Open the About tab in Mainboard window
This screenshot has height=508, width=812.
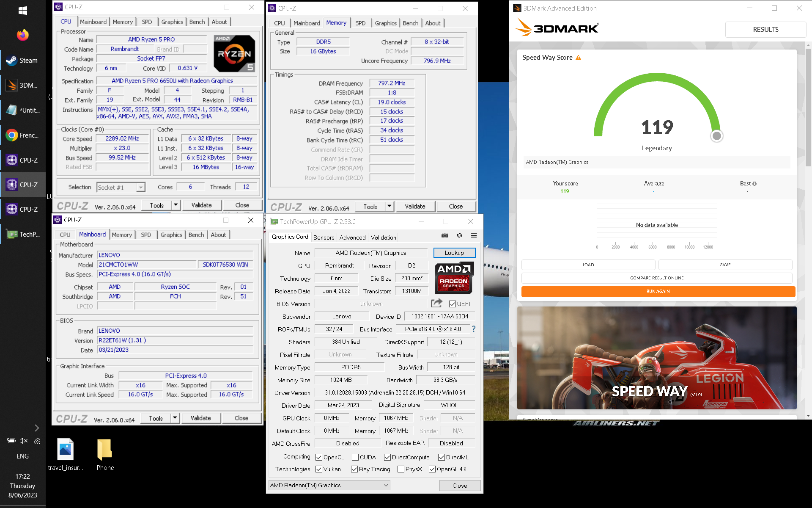pyautogui.click(x=219, y=235)
